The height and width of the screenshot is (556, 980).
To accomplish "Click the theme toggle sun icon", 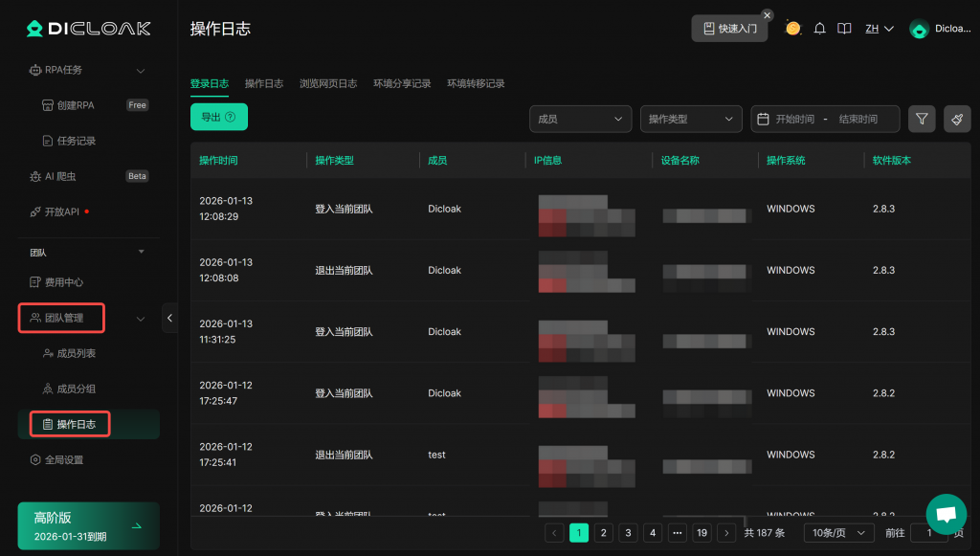I will point(793,29).
